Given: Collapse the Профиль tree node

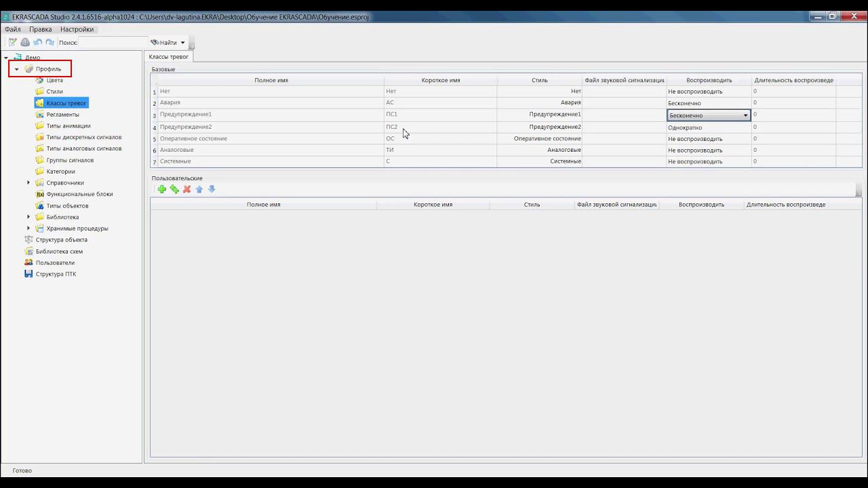Looking at the screenshot, I should [17, 69].
